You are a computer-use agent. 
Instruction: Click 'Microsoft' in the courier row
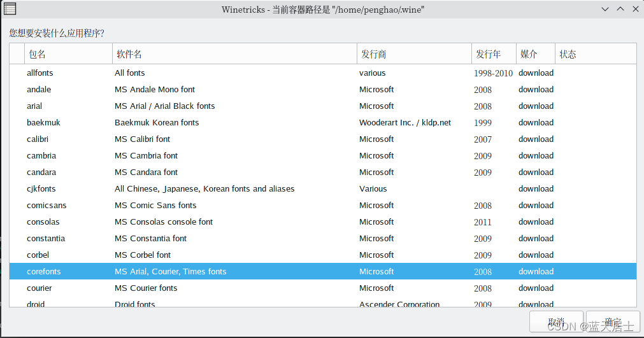(376, 288)
